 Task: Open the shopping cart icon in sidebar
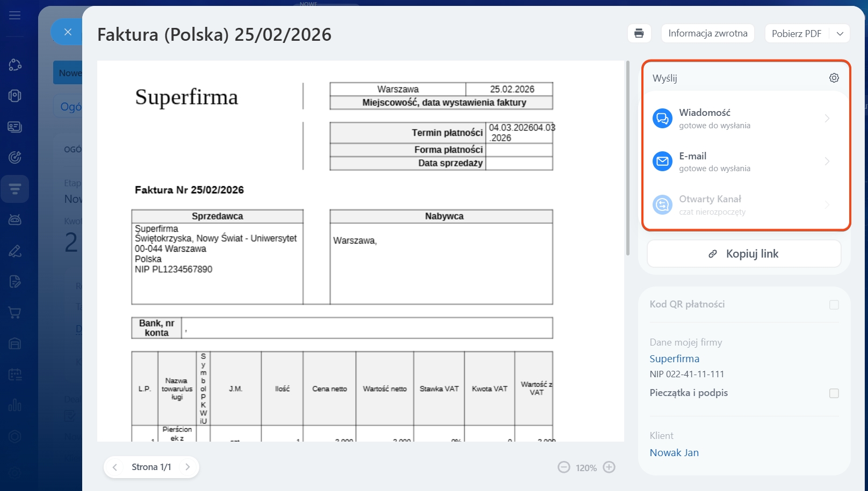click(x=15, y=313)
